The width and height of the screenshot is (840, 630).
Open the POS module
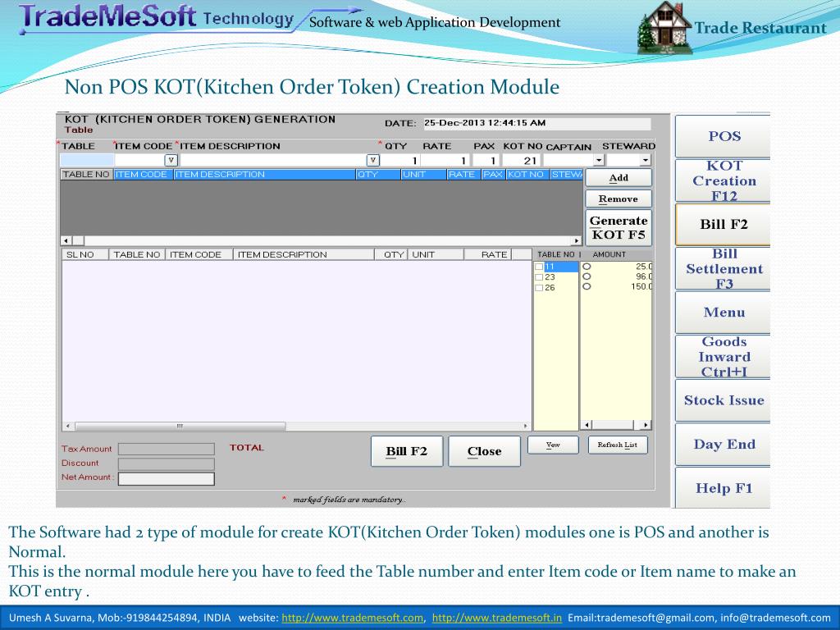(724, 136)
